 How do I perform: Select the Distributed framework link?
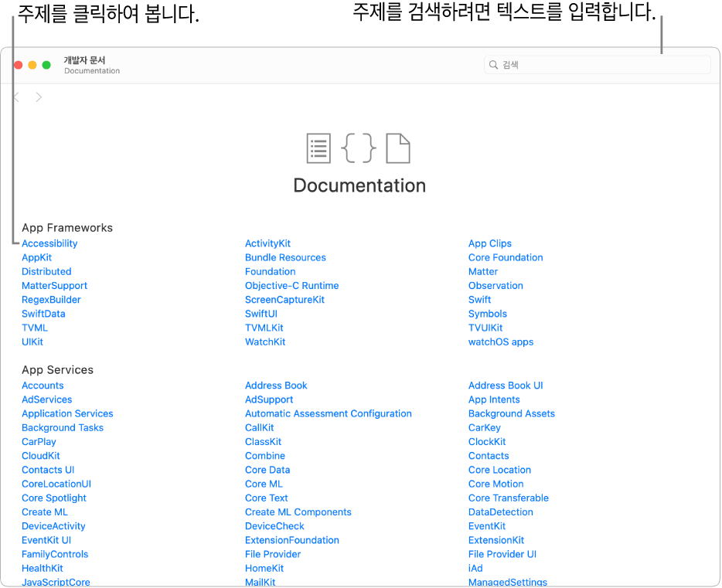pyautogui.click(x=46, y=271)
